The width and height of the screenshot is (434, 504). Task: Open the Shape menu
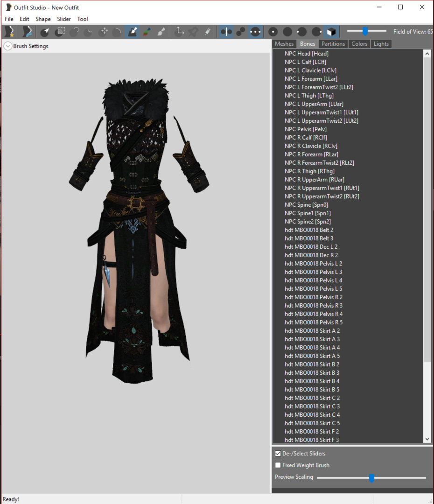43,19
